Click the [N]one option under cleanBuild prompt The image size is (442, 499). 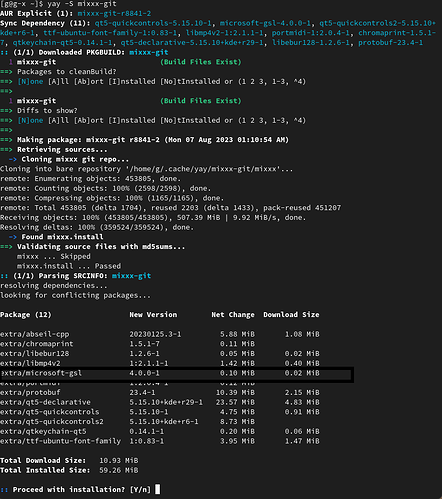pyautogui.click(x=30, y=81)
